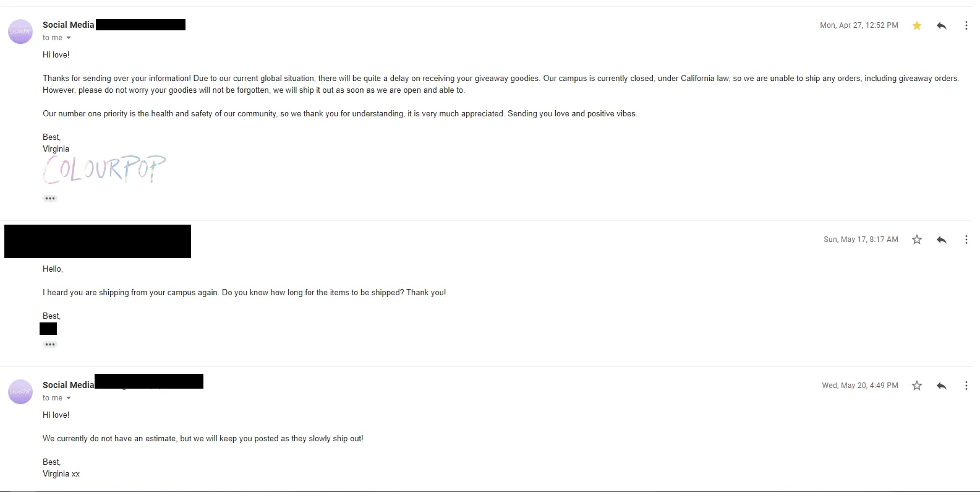Expand recipient details in first email
This screenshot has height=492, width=980.
point(69,38)
